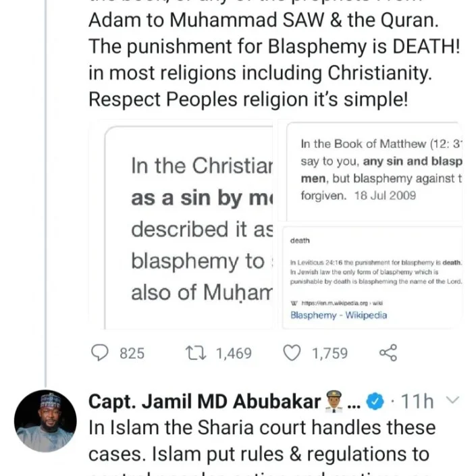Click the vertical thread line on left
The image size is (476, 476).
click(45, 203)
